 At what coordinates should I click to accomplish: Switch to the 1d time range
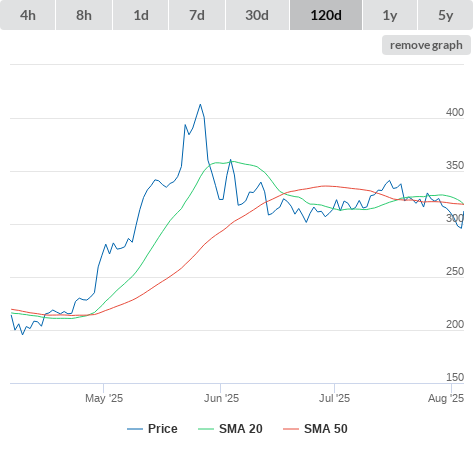141,15
